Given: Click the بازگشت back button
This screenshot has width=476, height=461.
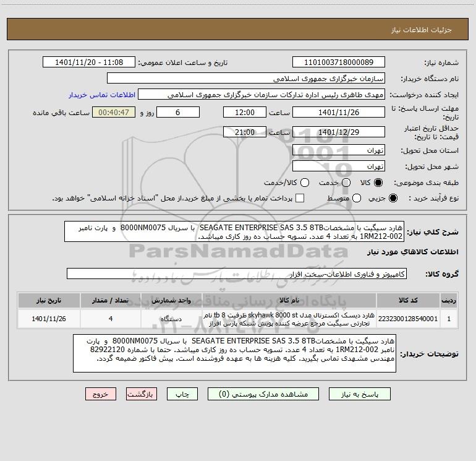Looking at the screenshot, I should pos(142,394).
